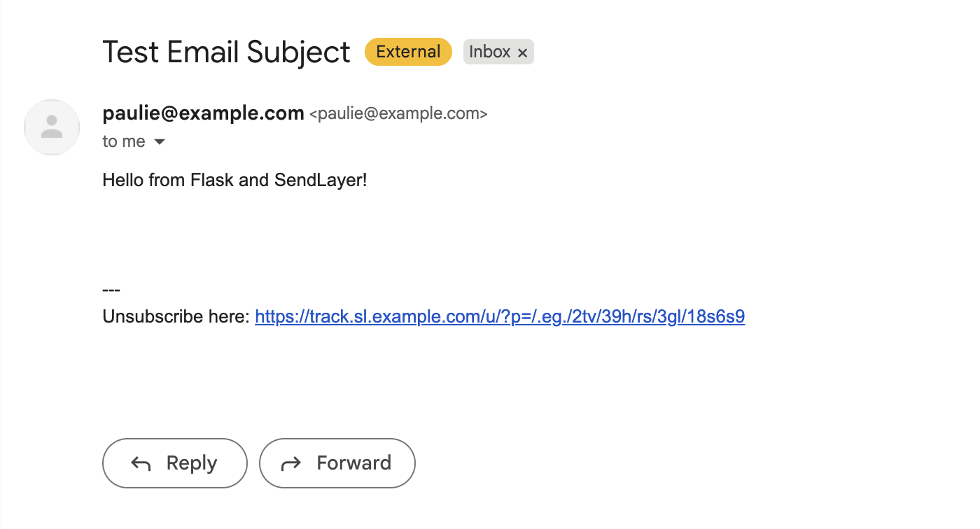980x529 pixels.
Task: Click the Reply button
Action: (x=174, y=463)
